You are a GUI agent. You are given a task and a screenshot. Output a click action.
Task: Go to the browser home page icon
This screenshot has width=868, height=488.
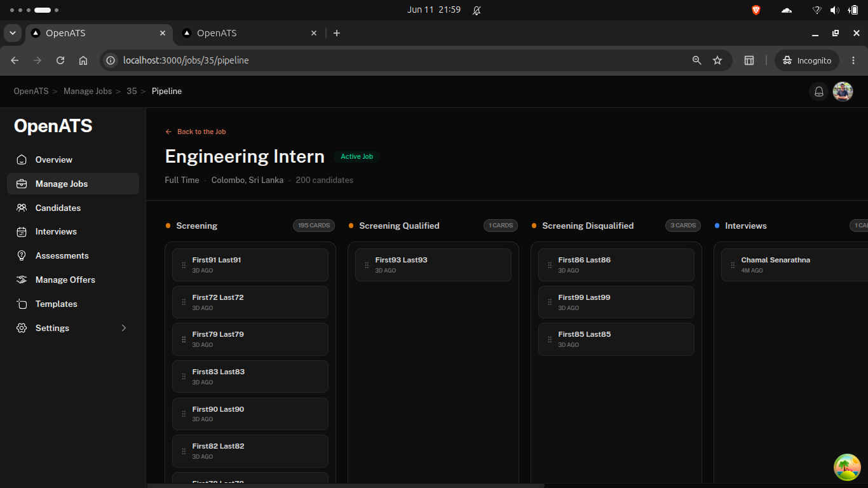[83, 60]
